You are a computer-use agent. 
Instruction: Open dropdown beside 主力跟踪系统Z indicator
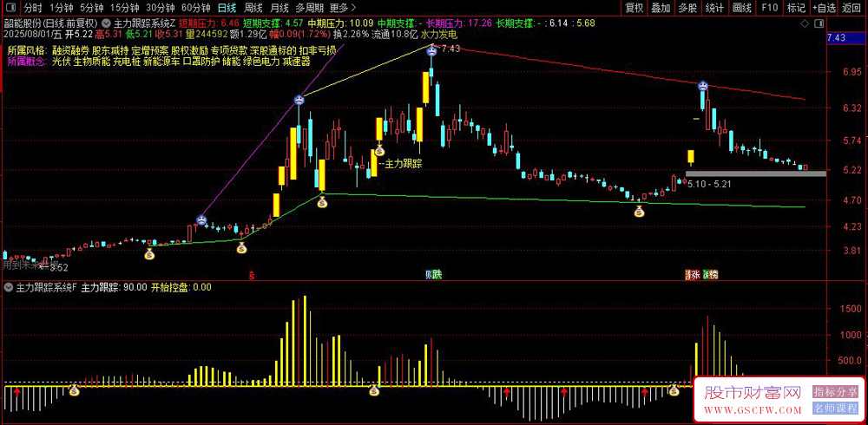tap(106, 23)
